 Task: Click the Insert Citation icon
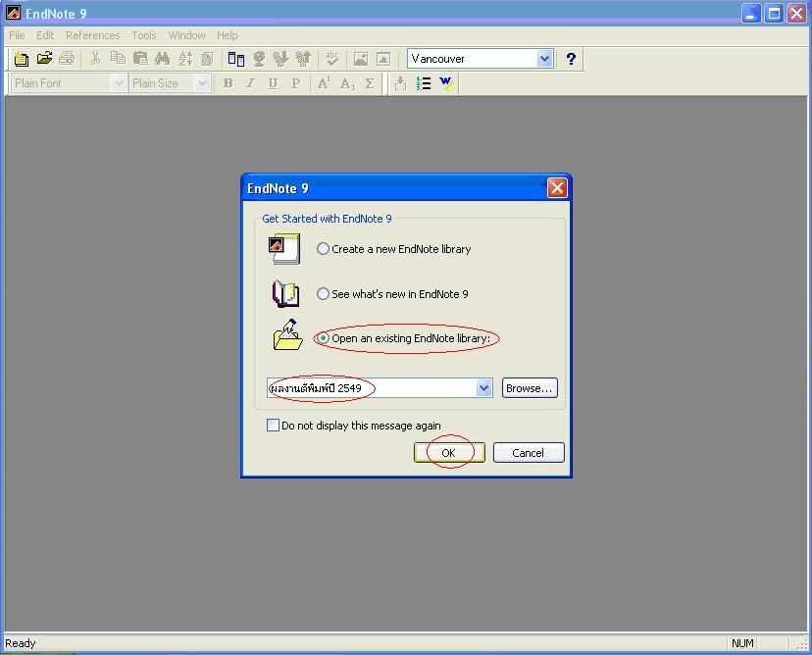[x=400, y=83]
